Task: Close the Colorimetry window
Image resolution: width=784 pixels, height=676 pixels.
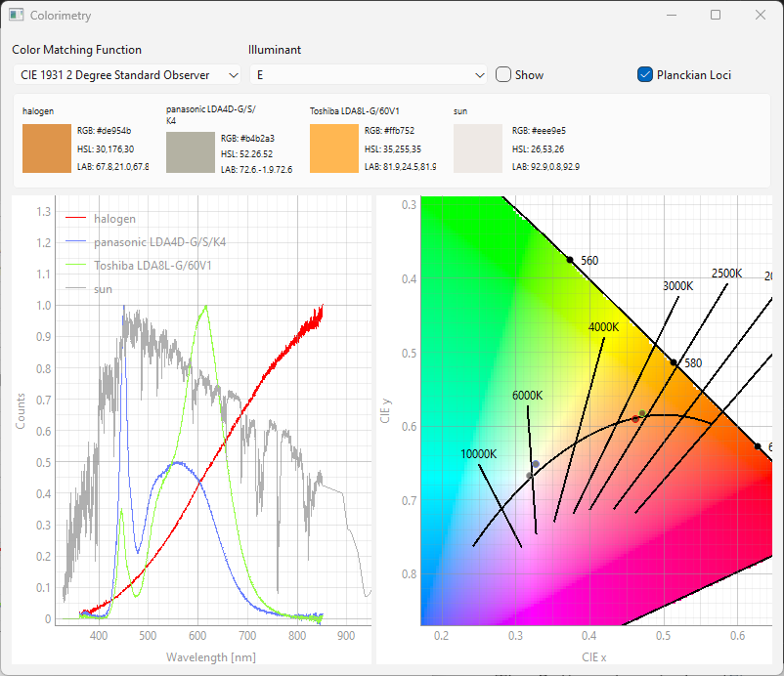Action: [761, 16]
